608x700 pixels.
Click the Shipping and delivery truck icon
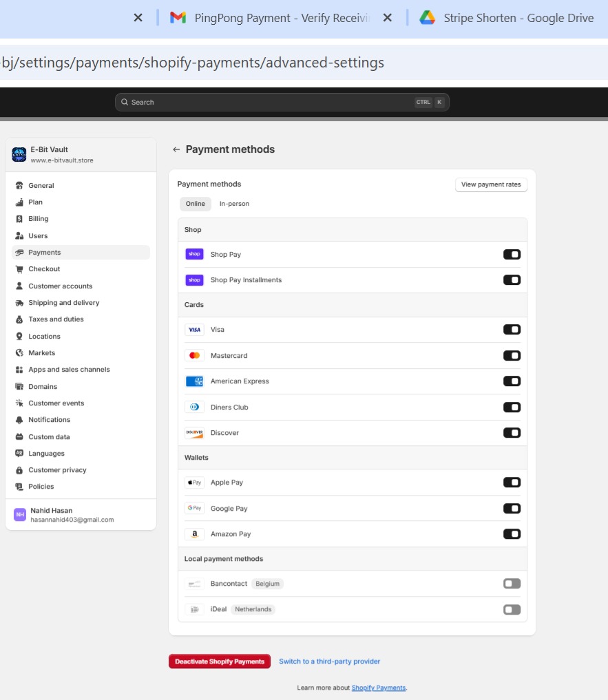(19, 303)
